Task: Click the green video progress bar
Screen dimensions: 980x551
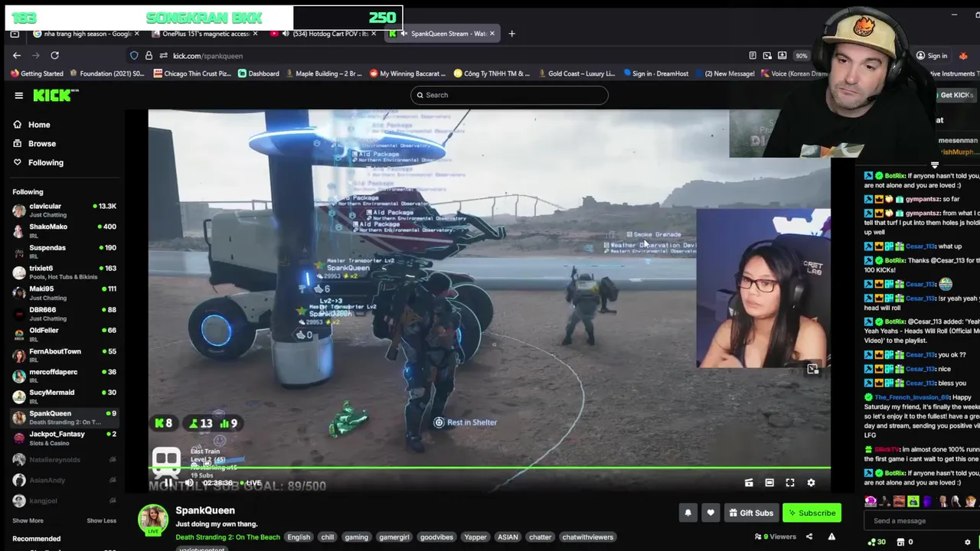Action: (489, 468)
